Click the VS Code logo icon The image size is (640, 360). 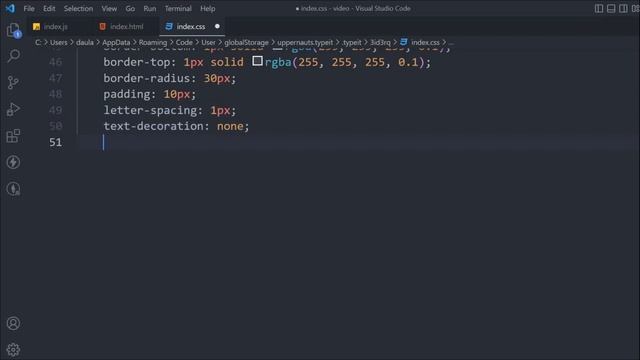click(x=10, y=8)
